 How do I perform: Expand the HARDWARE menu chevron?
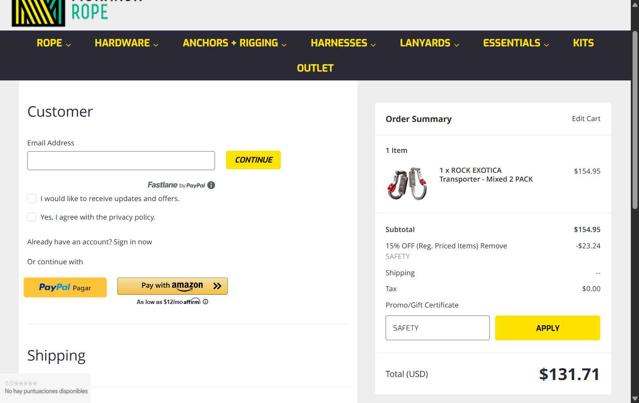click(156, 44)
